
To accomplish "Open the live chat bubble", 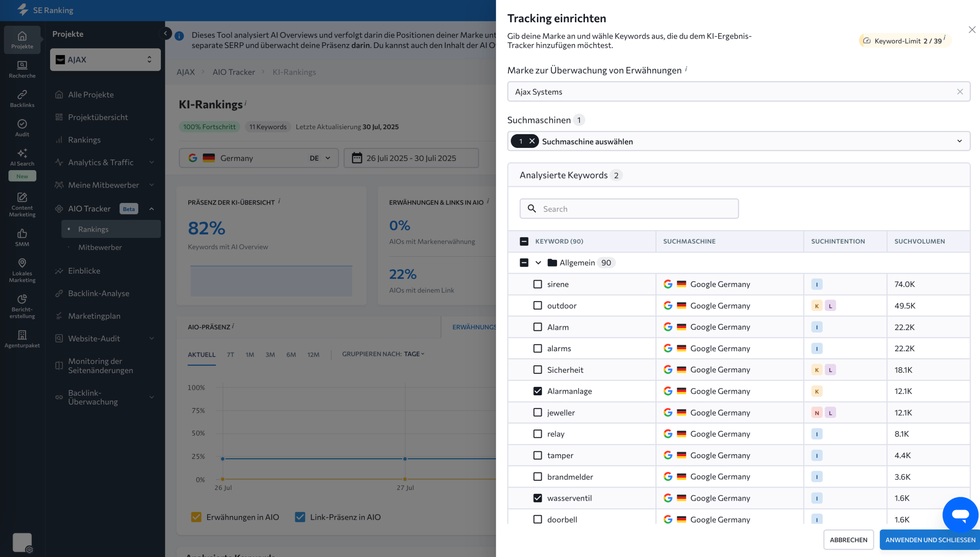I will 960,514.
